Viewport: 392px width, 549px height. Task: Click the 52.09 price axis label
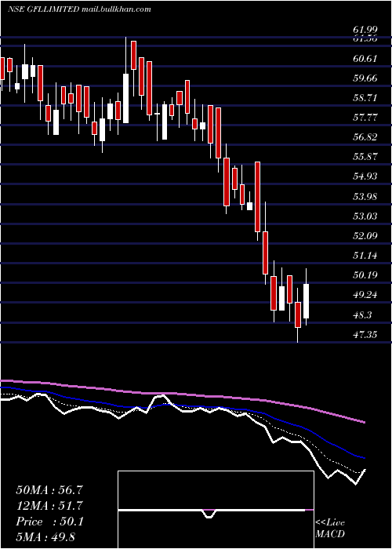pyautogui.click(x=365, y=235)
